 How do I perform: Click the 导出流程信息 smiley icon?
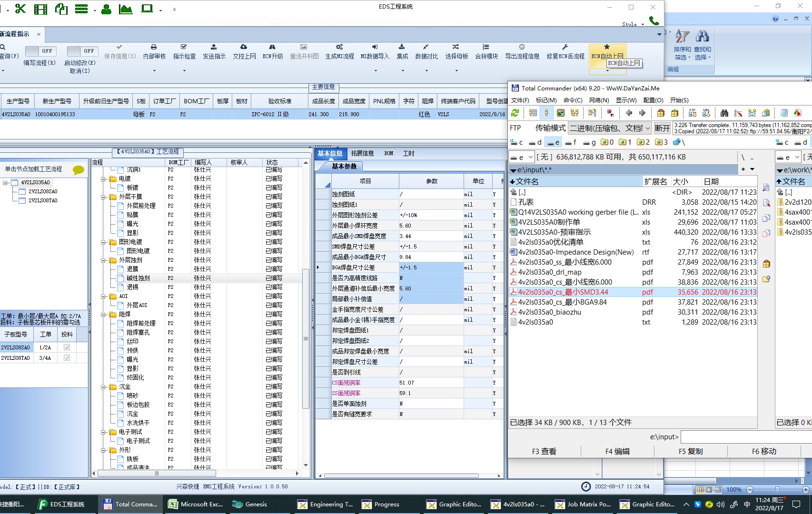[x=522, y=47]
